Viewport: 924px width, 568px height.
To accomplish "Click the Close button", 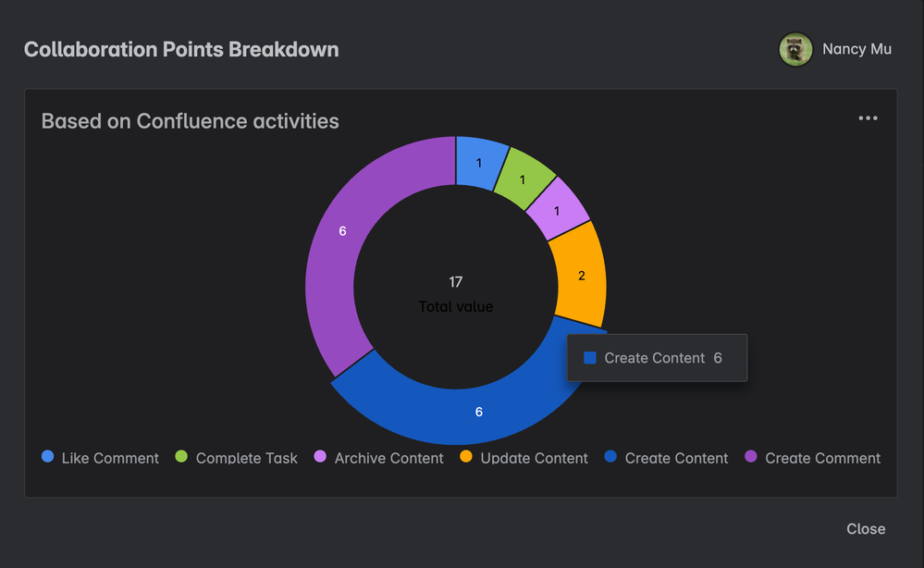I will click(x=866, y=529).
